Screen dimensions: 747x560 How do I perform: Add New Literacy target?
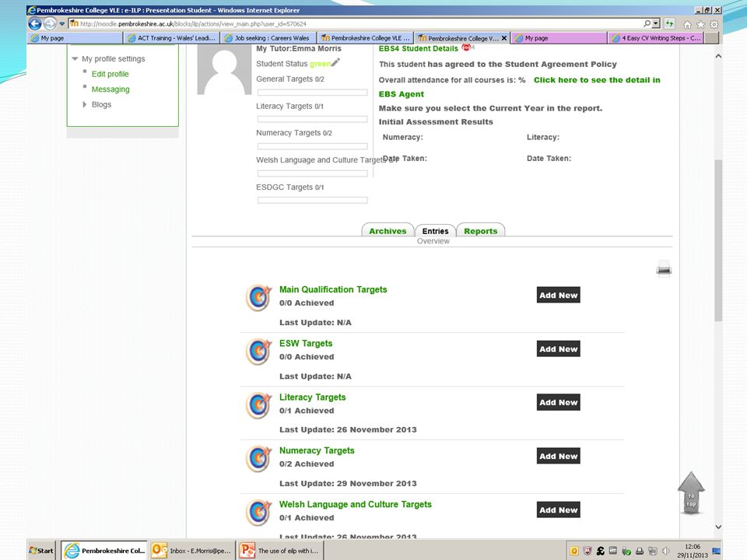(x=559, y=402)
